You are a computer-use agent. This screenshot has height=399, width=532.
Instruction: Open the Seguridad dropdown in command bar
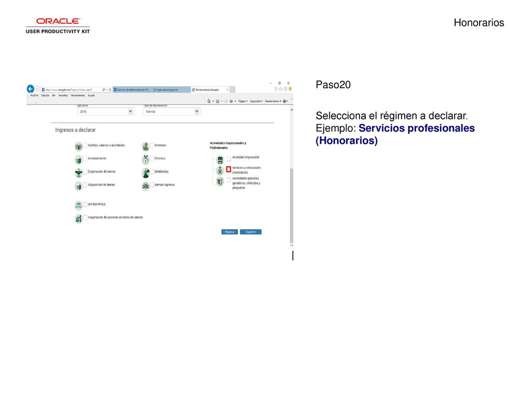click(x=256, y=101)
